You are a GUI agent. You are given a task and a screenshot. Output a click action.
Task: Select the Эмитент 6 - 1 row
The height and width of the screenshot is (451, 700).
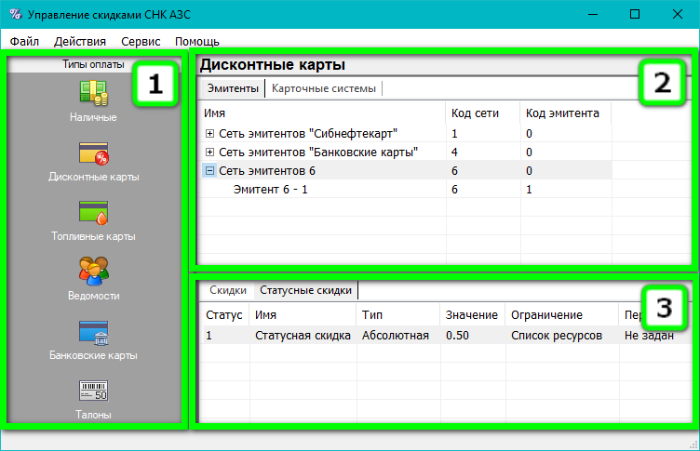268,190
